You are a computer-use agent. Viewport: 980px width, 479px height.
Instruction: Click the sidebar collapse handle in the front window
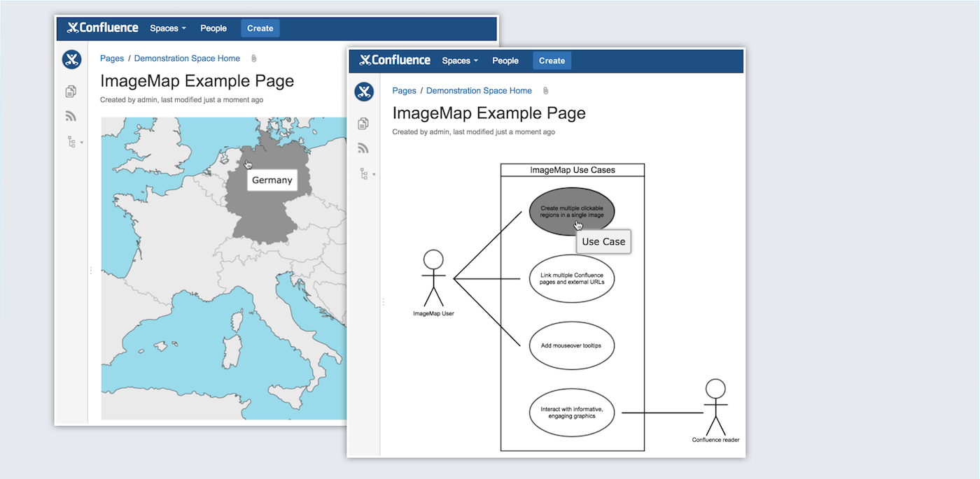point(382,302)
